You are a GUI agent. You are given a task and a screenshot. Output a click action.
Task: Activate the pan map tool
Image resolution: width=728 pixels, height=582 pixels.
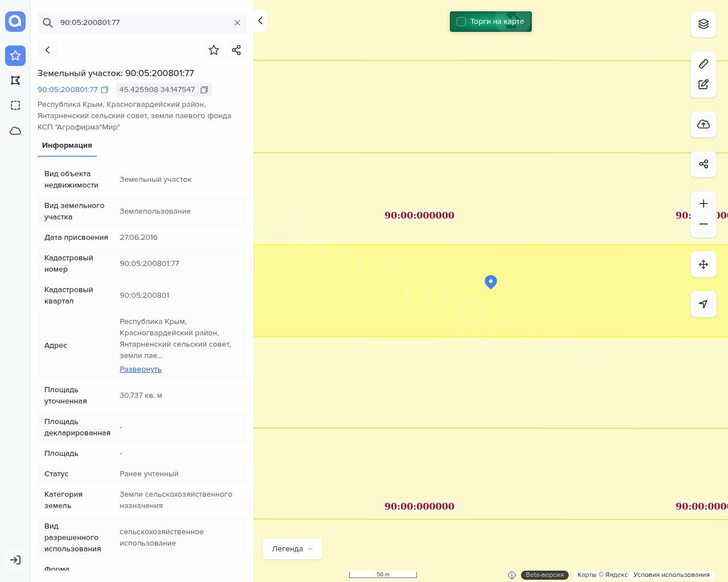[x=704, y=264]
